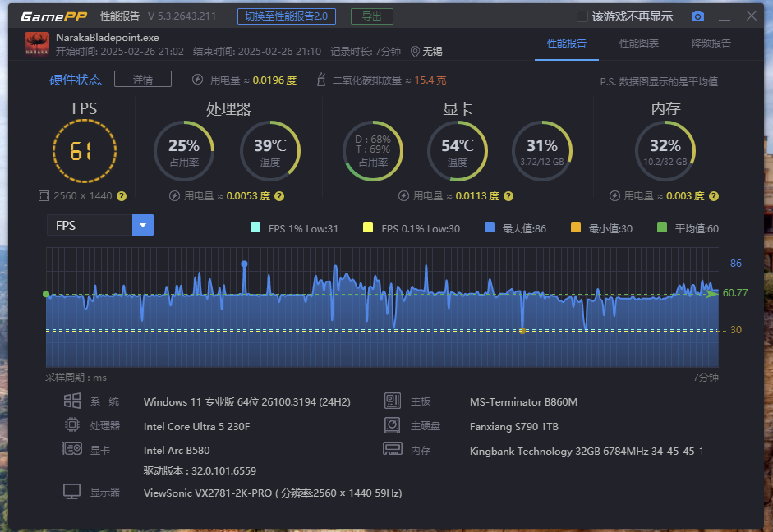
Task: Click the text Intel Arc B580
Action: tap(177, 450)
